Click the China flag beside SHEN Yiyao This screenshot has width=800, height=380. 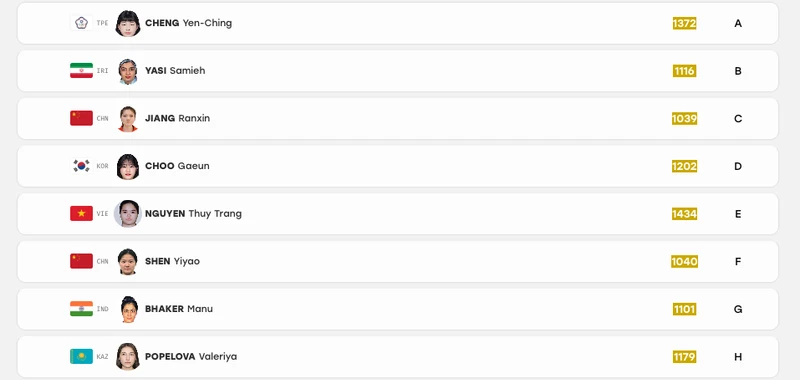82,261
